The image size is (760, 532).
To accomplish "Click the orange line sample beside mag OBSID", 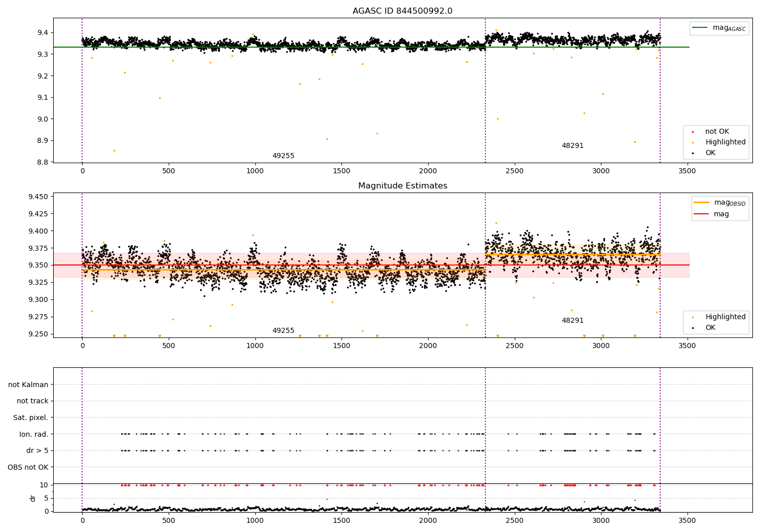I will 702,203.
